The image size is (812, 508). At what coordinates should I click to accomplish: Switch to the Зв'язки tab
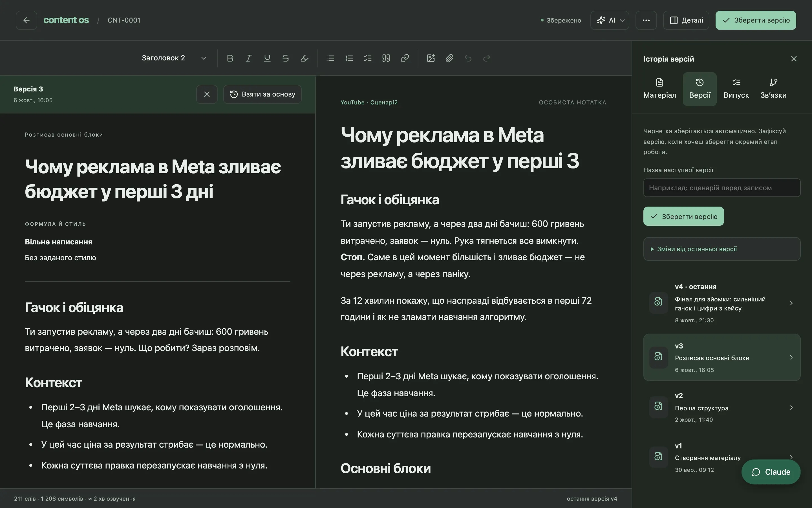tap(773, 89)
